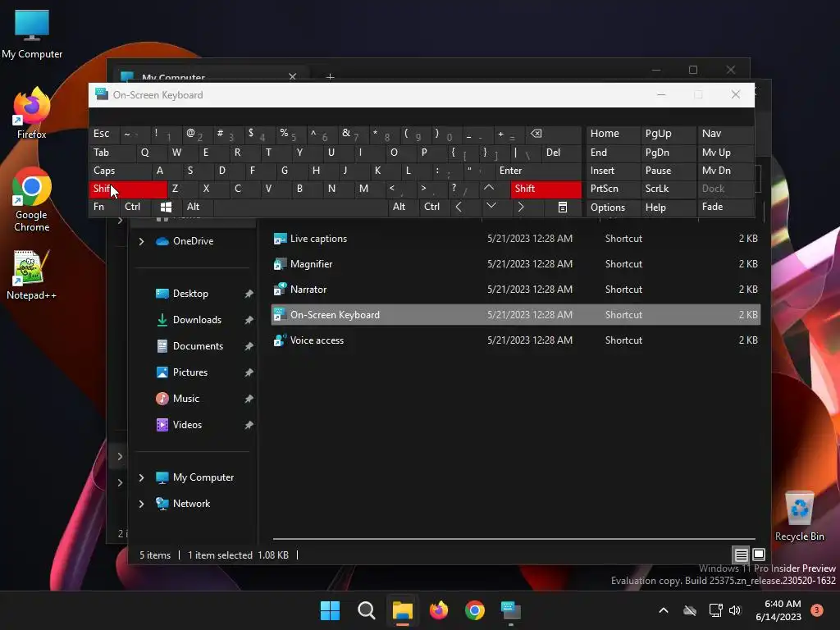Launch Chrome from the taskbar
Image resolution: width=840 pixels, height=630 pixels.
tap(475, 610)
